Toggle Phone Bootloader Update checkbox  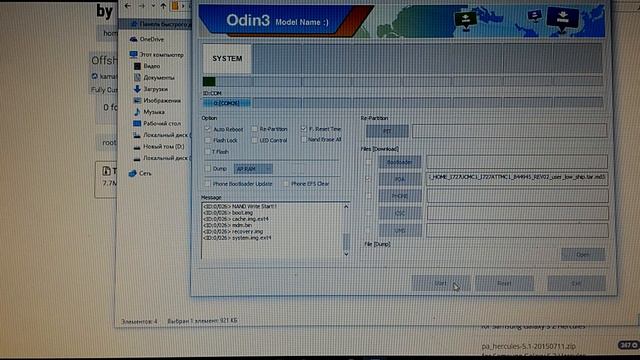coord(208,184)
